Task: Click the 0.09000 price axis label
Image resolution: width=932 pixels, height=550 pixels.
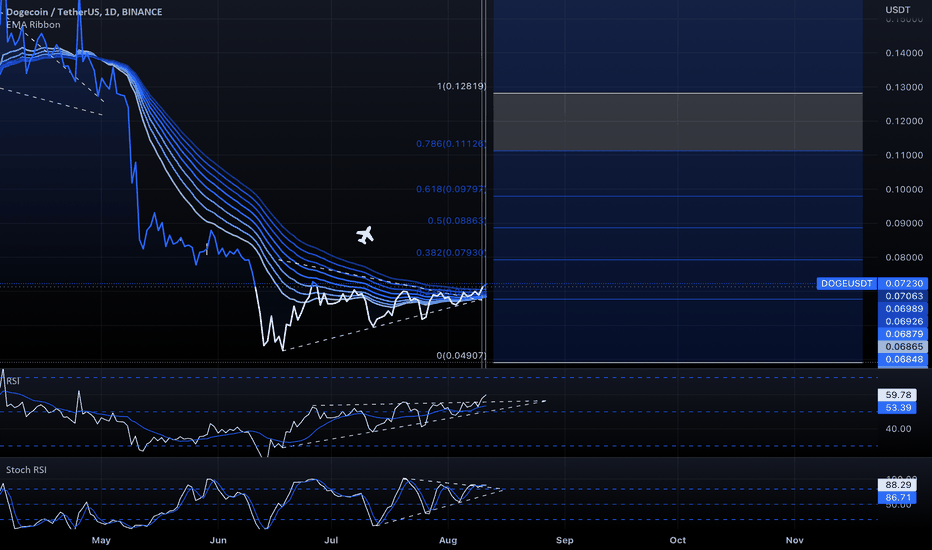Action: [904, 224]
